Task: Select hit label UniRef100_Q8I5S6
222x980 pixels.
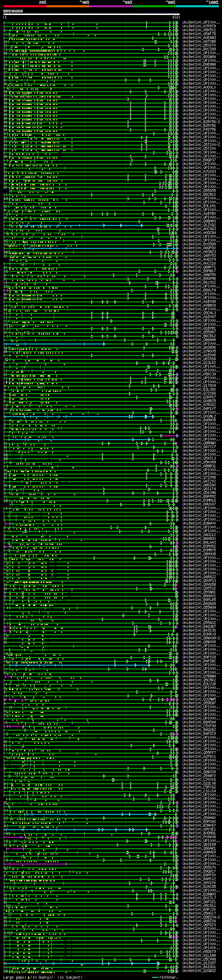Action: coord(199,359)
